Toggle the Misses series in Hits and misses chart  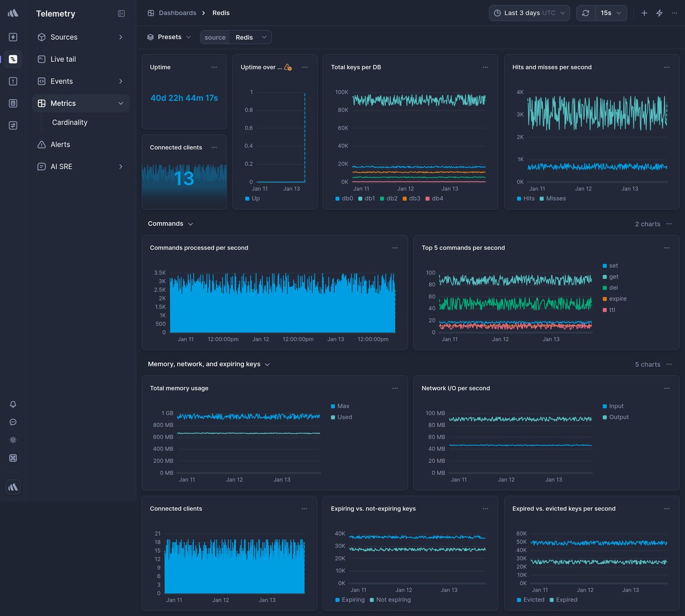[x=553, y=198]
